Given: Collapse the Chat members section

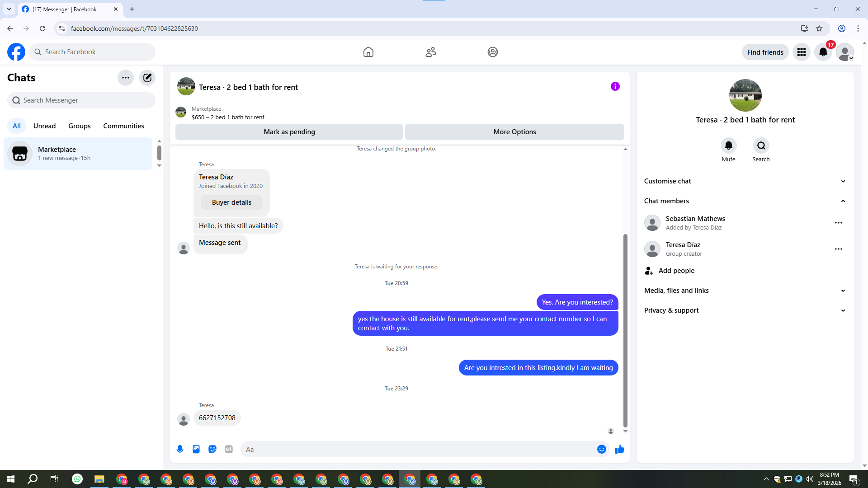Looking at the screenshot, I should tap(843, 201).
